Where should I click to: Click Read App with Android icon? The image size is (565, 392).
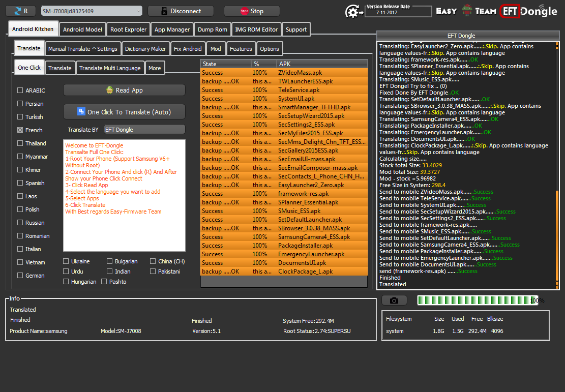click(x=124, y=90)
